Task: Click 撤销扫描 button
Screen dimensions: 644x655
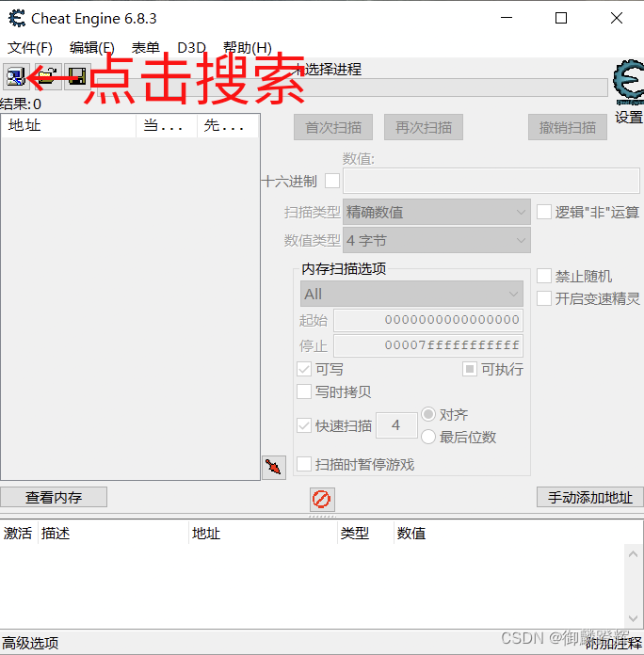Action: click(568, 127)
